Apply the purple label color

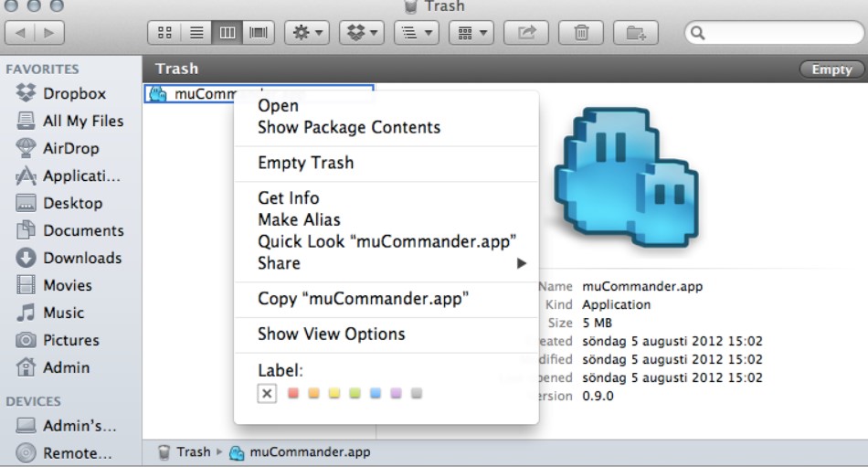pos(396,393)
